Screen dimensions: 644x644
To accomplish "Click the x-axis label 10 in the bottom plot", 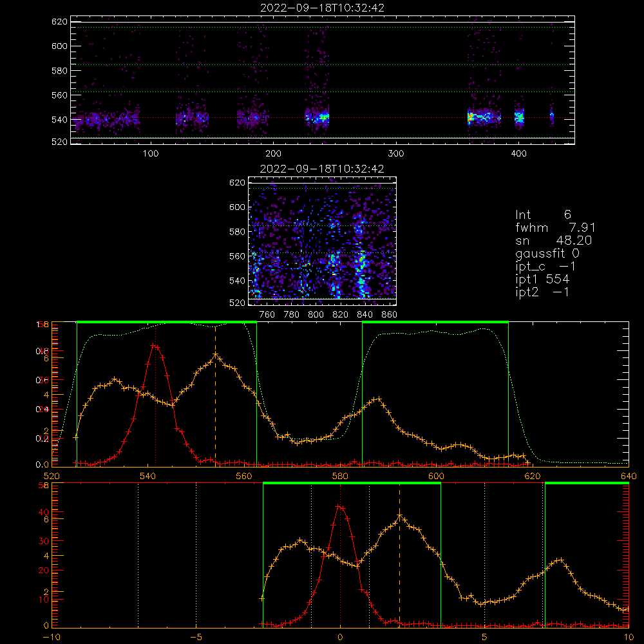I will click(629, 638).
